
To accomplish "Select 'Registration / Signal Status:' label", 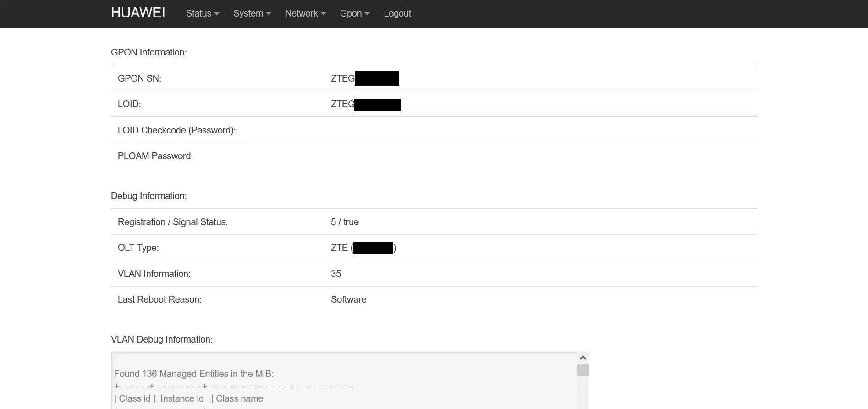I will pyautogui.click(x=173, y=222).
